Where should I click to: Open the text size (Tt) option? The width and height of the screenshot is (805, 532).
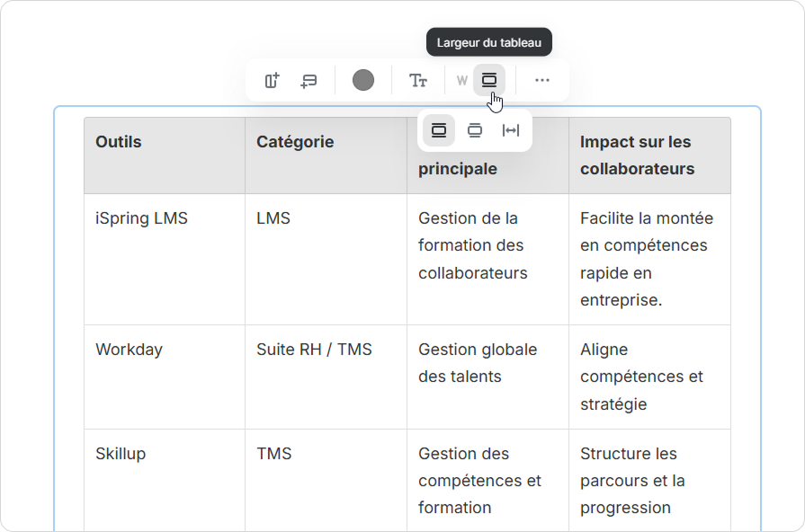pos(418,81)
